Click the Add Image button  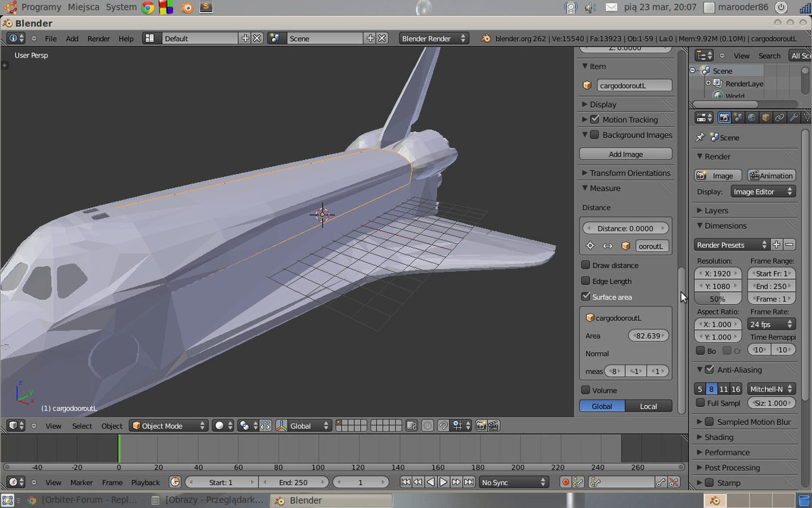tap(626, 154)
